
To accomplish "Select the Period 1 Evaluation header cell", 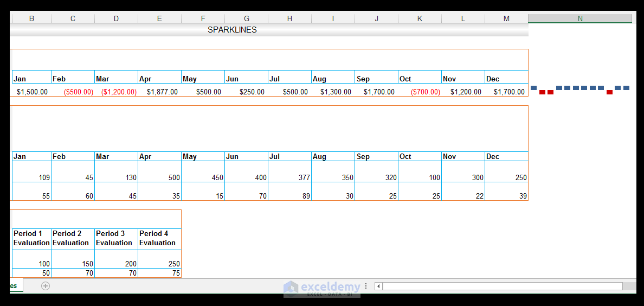I will 31,239.
